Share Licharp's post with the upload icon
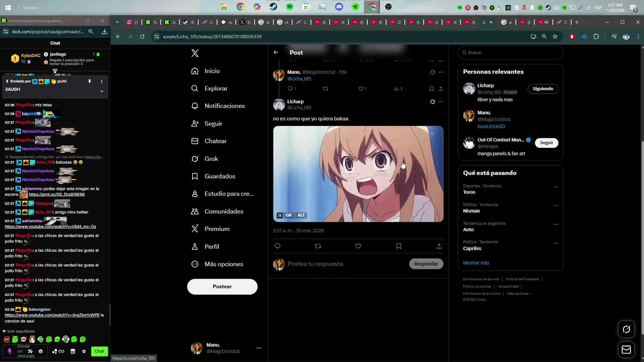644x362 pixels. (x=439, y=246)
